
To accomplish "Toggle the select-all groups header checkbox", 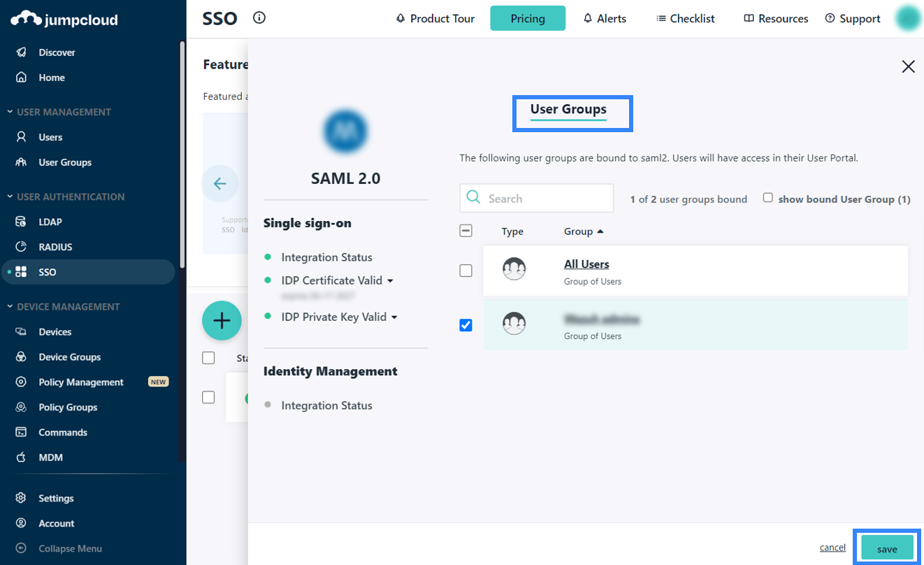I will (465, 231).
